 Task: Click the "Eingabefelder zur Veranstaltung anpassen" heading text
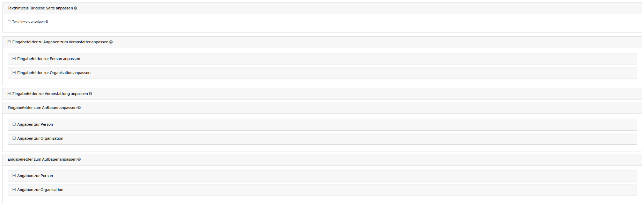[50, 94]
